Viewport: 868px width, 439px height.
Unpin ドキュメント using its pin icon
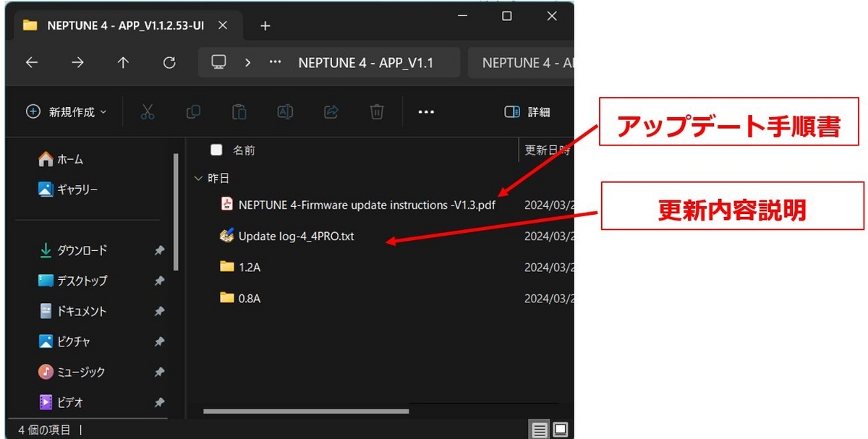pos(159,311)
